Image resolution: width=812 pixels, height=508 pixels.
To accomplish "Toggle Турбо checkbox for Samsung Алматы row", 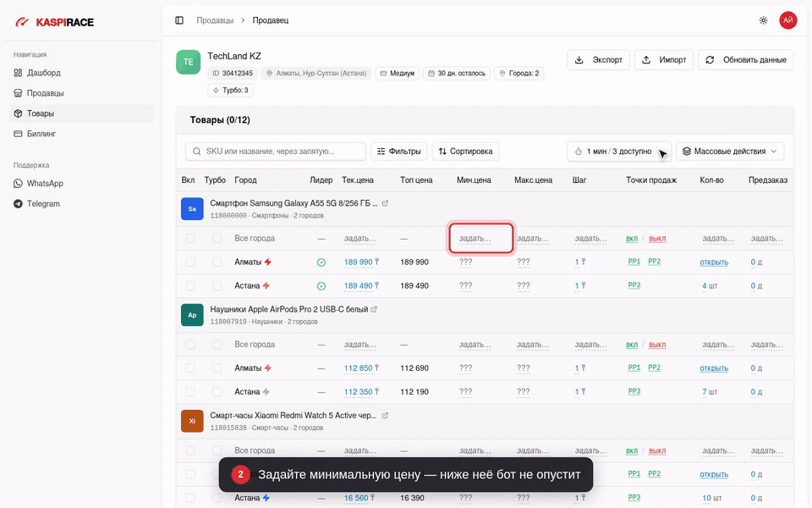I will [x=217, y=262].
